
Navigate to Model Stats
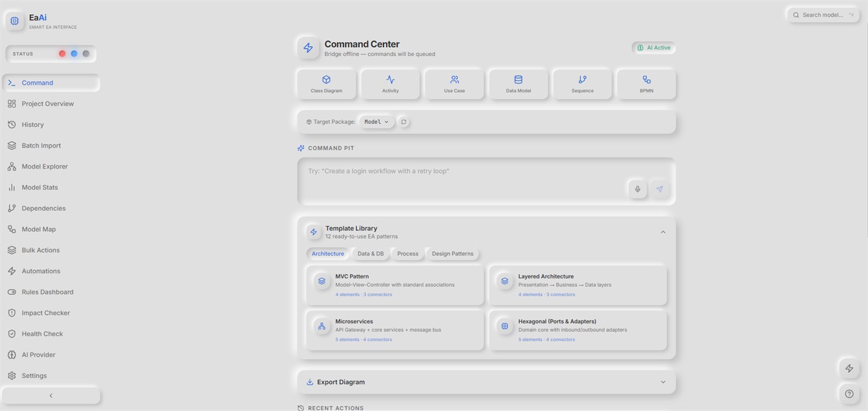pyautogui.click(x=51, y=187)
